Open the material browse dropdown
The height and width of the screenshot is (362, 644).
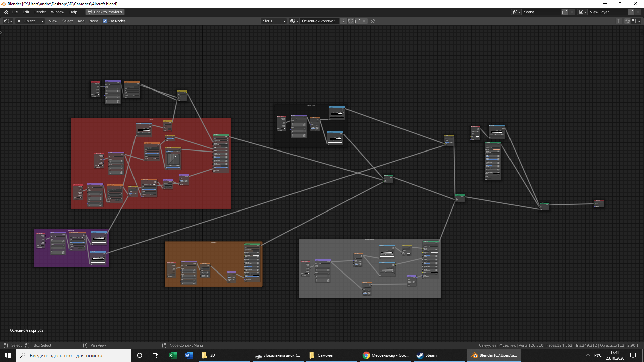pyautogui.click(x=294, y=21)
